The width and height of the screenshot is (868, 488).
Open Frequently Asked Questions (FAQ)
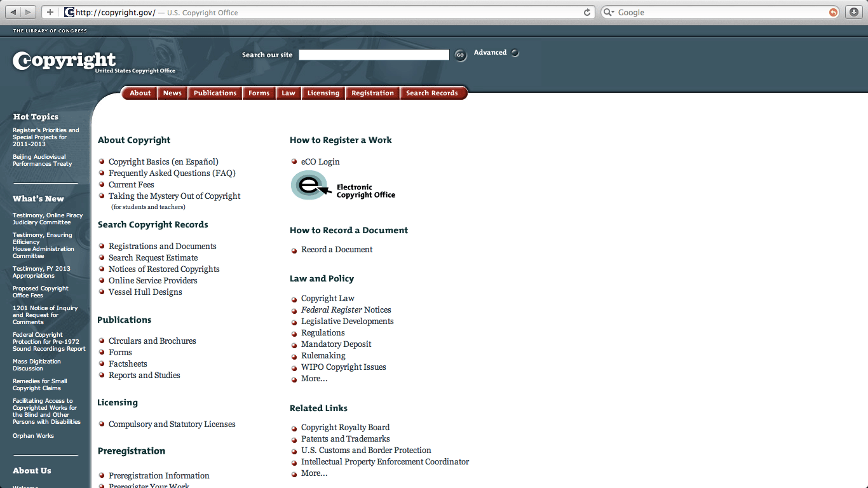pyautogui.click(x=172, y=173)
